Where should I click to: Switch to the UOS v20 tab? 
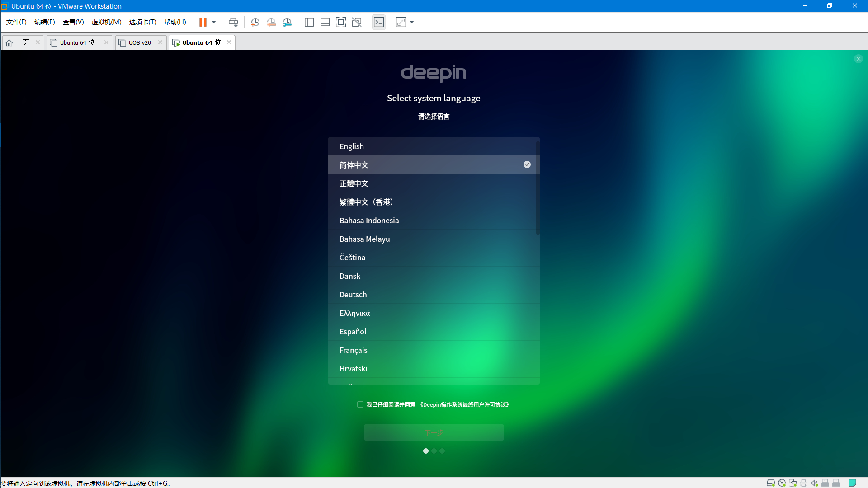click(x=140, y=42)
